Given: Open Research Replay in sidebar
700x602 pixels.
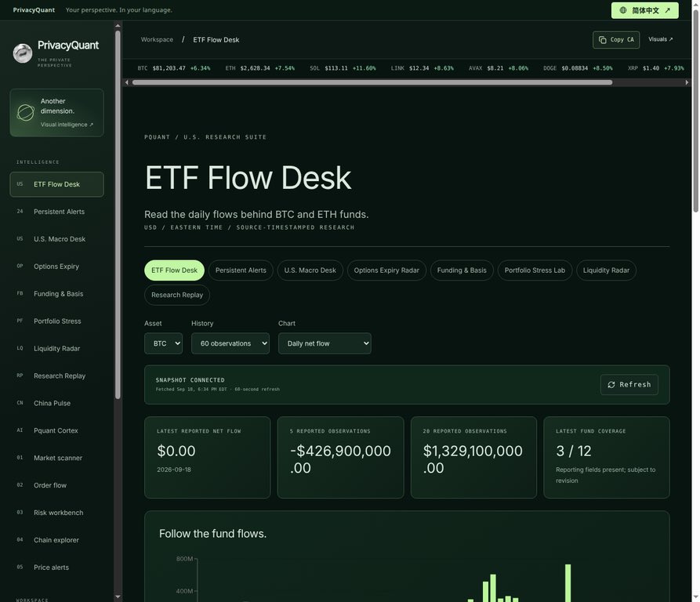Looking at the screenshot, I should click(x=56, y=375).
